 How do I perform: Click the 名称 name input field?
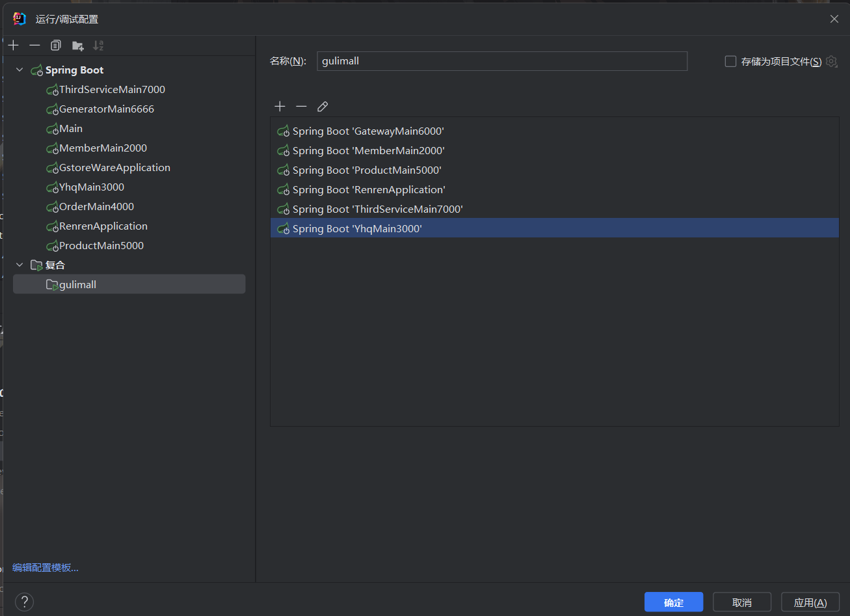pyautogui.click(x=502, y=61)
